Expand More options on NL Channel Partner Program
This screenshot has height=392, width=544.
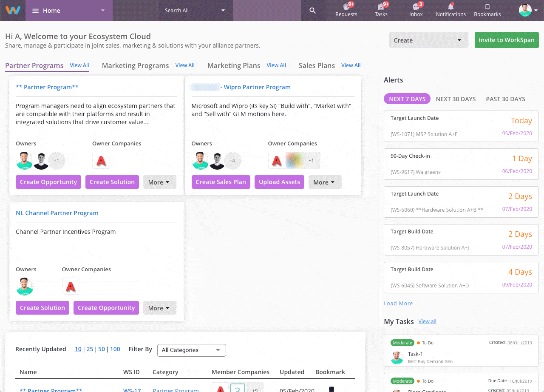[159, 307]
